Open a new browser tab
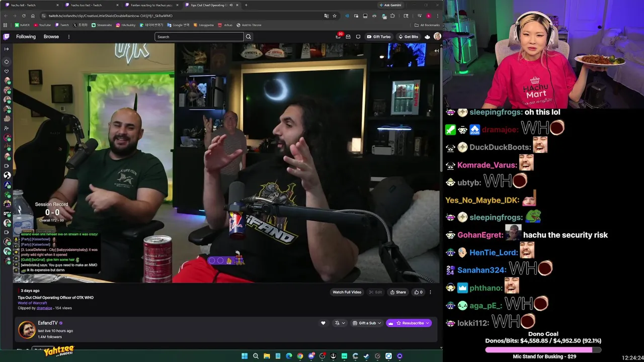 click(x=246, y=5)
